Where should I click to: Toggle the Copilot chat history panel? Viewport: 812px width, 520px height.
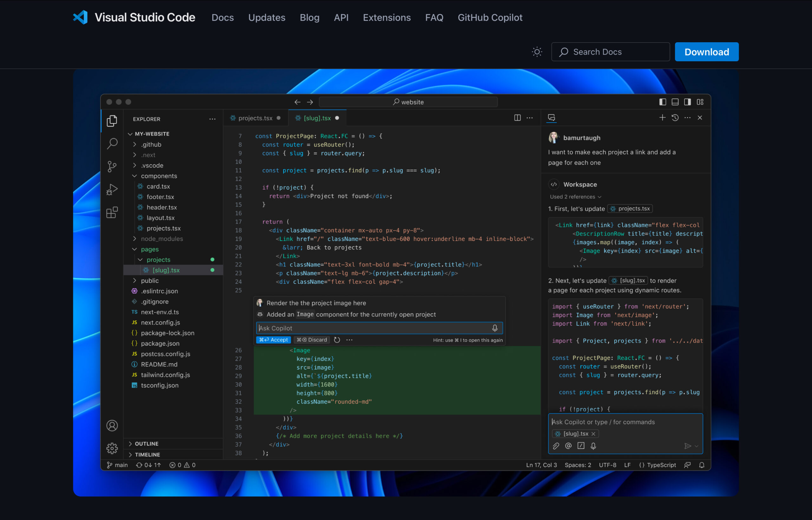675,118
